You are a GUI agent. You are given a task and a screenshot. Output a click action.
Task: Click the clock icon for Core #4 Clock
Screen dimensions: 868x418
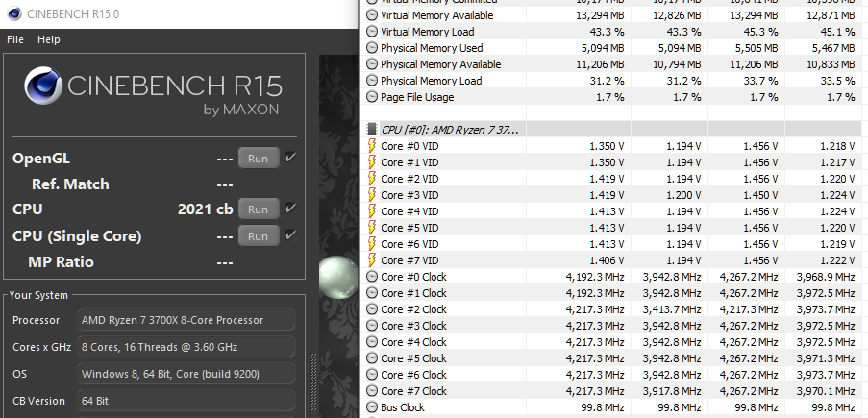[x=372, y=342]
